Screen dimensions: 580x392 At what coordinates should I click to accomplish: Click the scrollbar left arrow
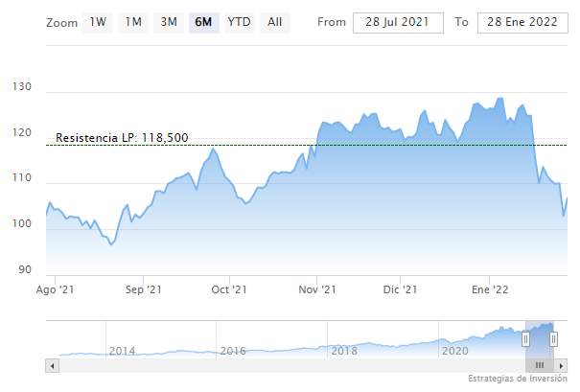point(52,365)
